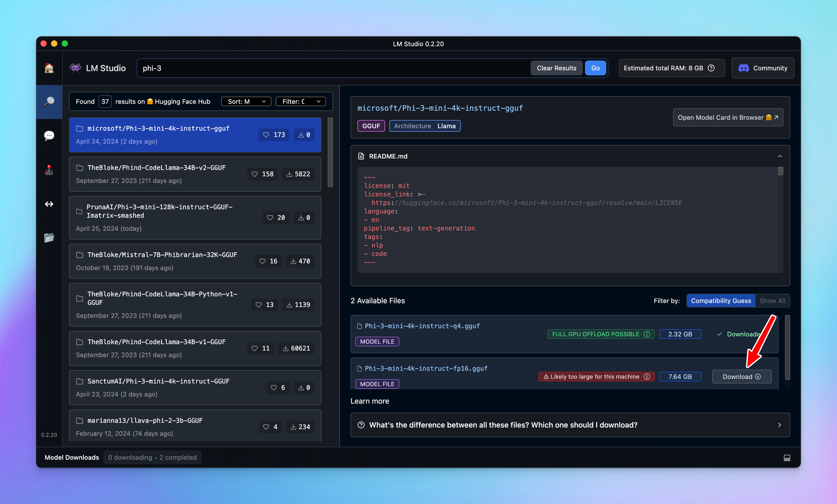
Task: Click the likes heart on Phi-3-mini-4k-instruct-gguf row
Action: tap(266, 135)
